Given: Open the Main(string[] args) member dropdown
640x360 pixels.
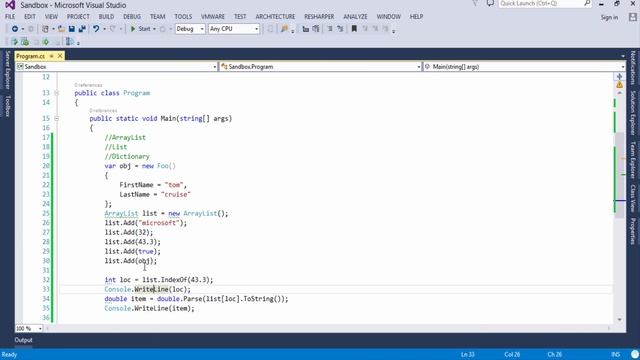Looking at the screenshot, I should [x=524, y=67].
